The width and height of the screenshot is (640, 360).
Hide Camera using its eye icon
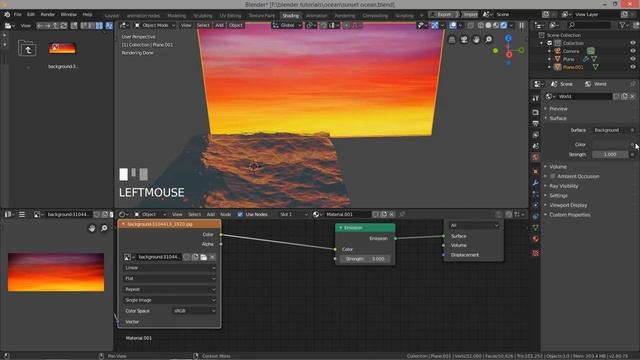633,51
